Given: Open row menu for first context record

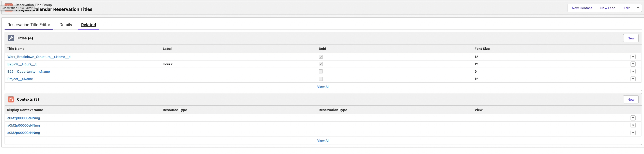Looking at the screenshot, I should (x=633, y=118).
